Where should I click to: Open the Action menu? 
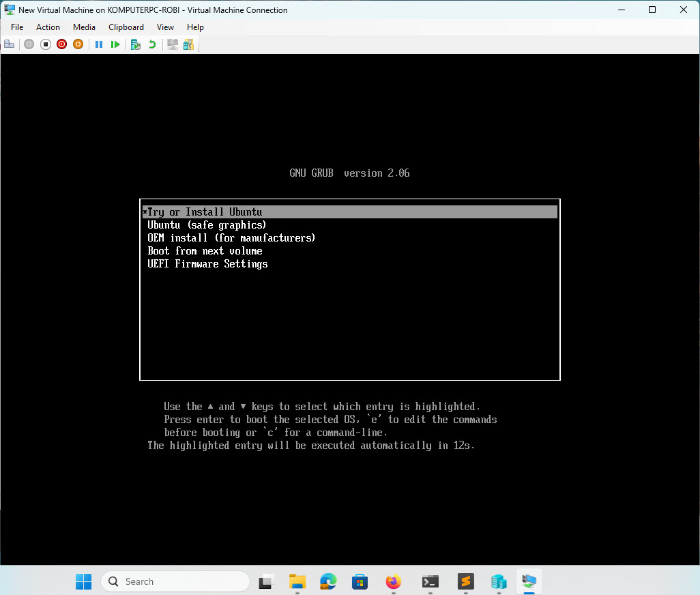click(48, 27)
